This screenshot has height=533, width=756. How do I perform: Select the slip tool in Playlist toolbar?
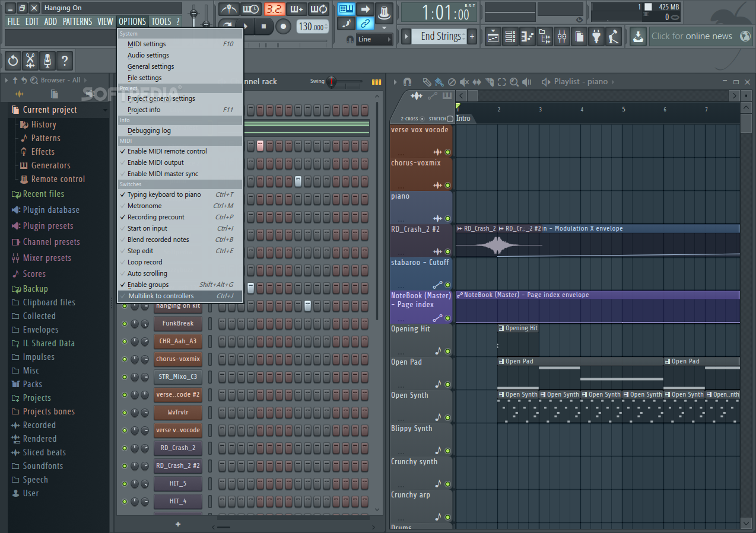pos(477,82)
